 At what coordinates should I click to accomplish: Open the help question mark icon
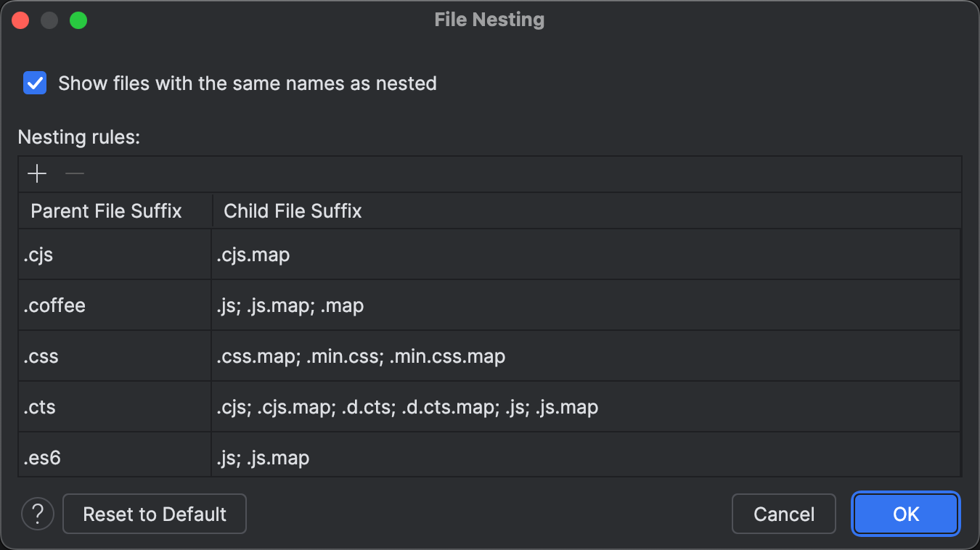click(38, 514)
